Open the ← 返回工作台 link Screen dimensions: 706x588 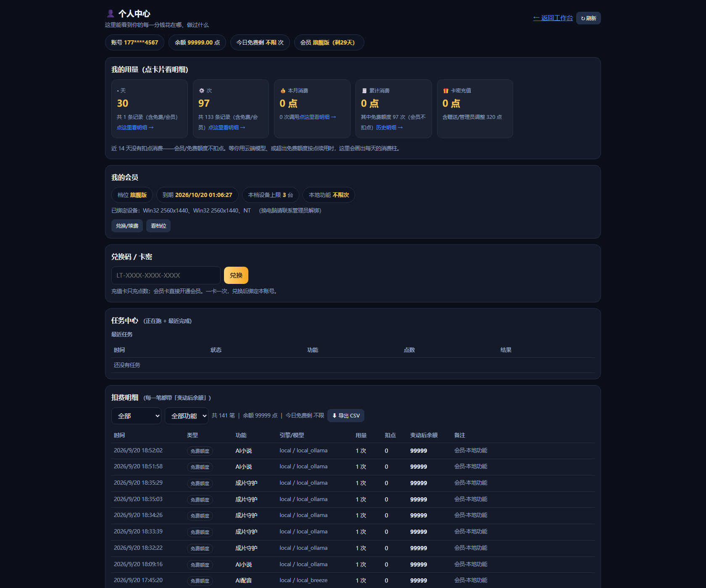553,18
